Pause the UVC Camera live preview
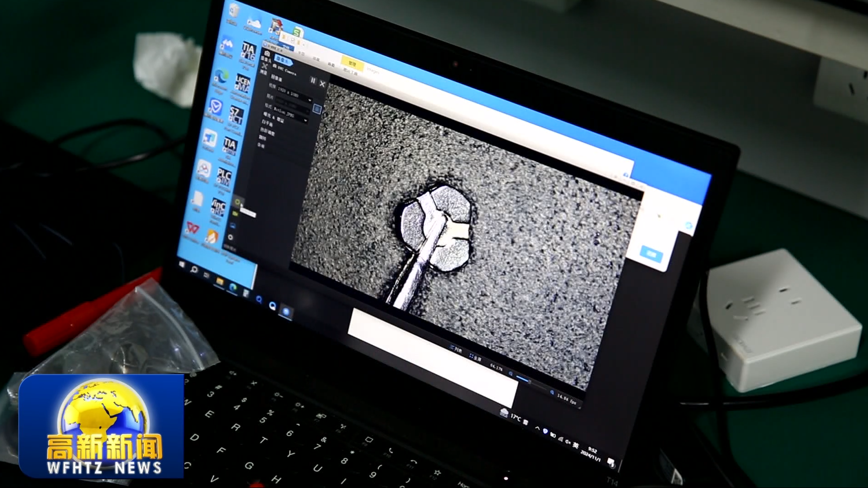The height and width of the screenshot is (488, 868). coord(313,80)
